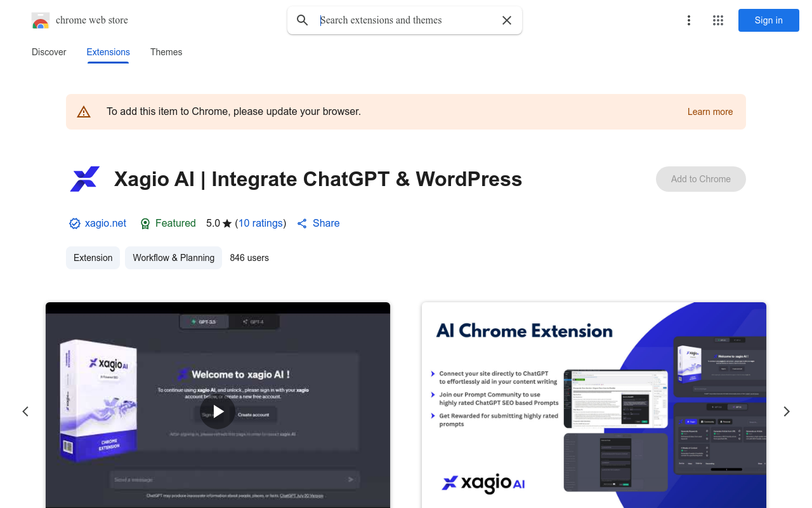Click the update your browser warning text
Viewport: 812px width, 508px height.
point(233,112)
